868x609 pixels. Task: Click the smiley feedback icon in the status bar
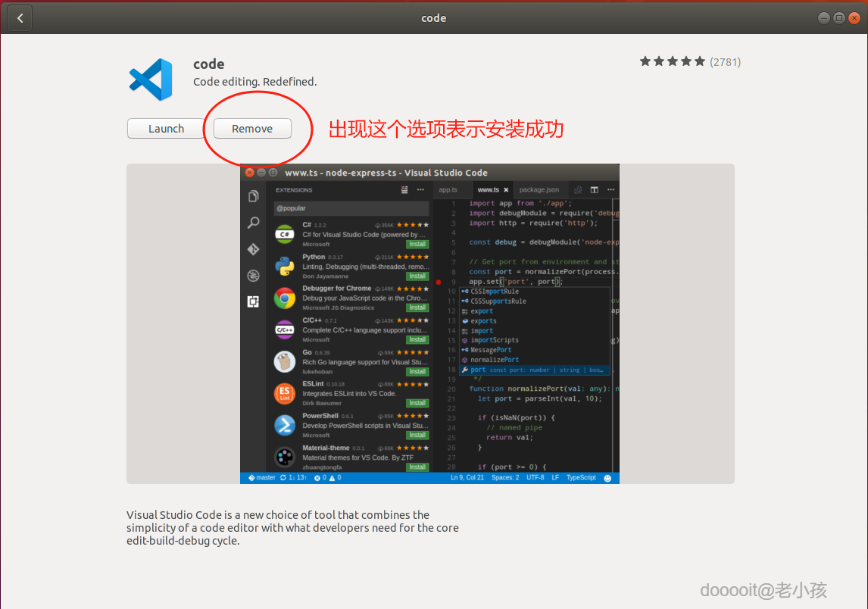[x=608, y=477]
